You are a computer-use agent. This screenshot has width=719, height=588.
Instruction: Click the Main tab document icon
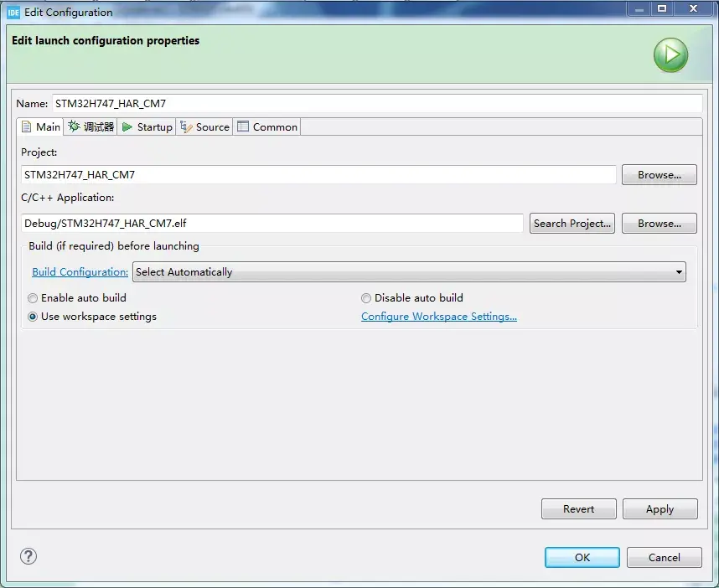click(x=27, y=127)
